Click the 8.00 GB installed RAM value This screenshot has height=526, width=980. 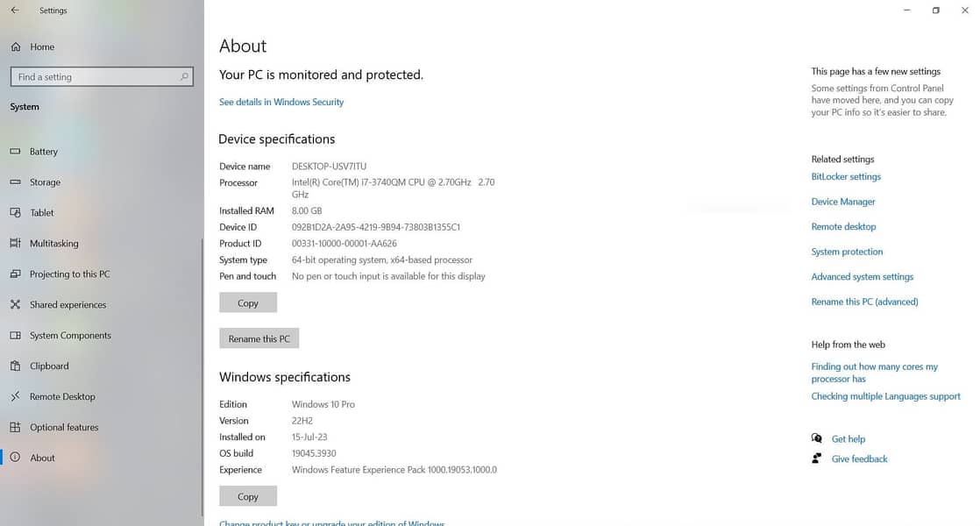tap(306, 210)
